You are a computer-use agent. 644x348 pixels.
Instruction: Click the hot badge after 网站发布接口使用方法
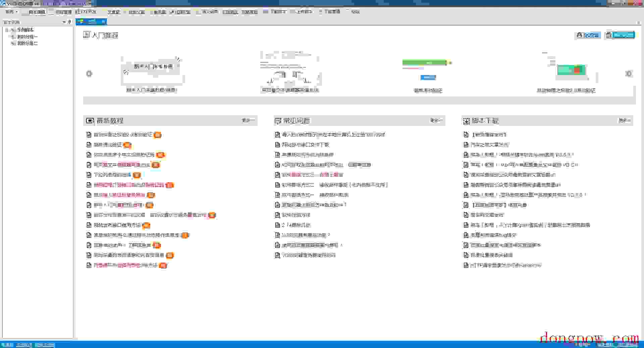(x=146, y=225)
